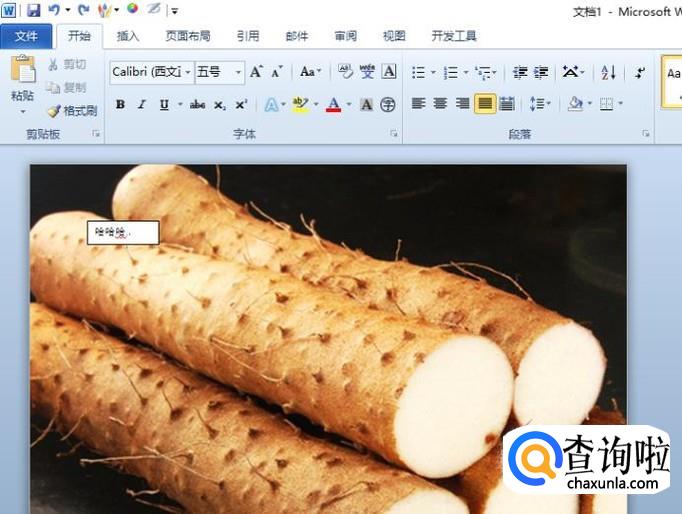The image size is (682, 514).
Task: Redo the last action
Action: (x=84, y=10)
